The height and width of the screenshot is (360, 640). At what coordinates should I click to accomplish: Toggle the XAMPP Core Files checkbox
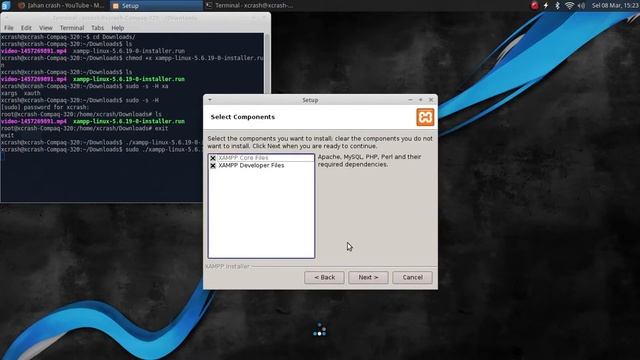[x=213, y=158]
